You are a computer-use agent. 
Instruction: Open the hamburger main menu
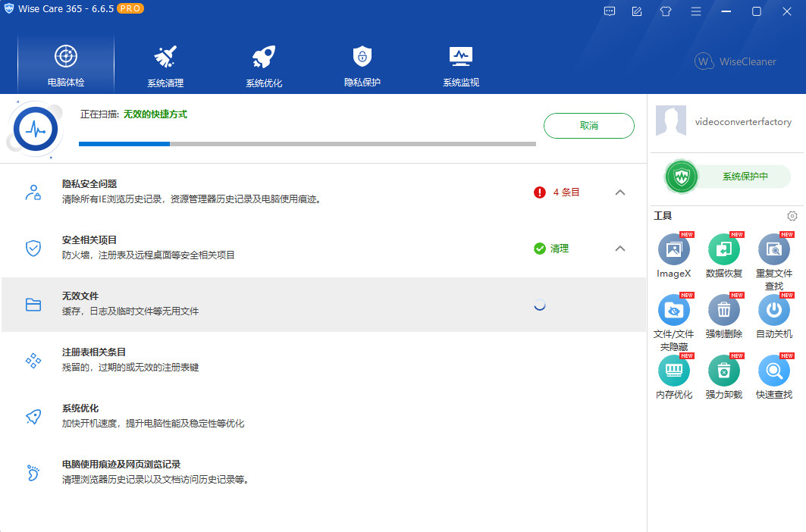point(695,11)
